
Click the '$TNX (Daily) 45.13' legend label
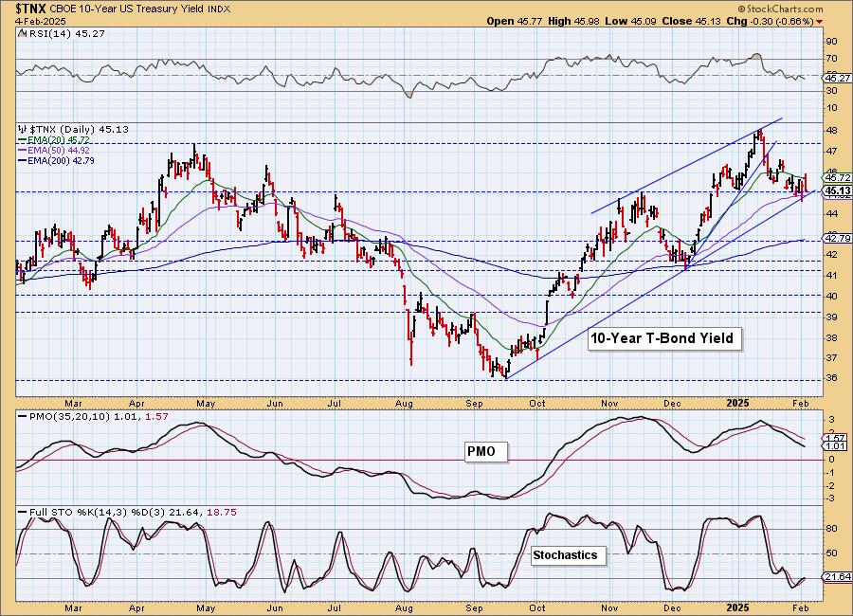tap(79, 130)
